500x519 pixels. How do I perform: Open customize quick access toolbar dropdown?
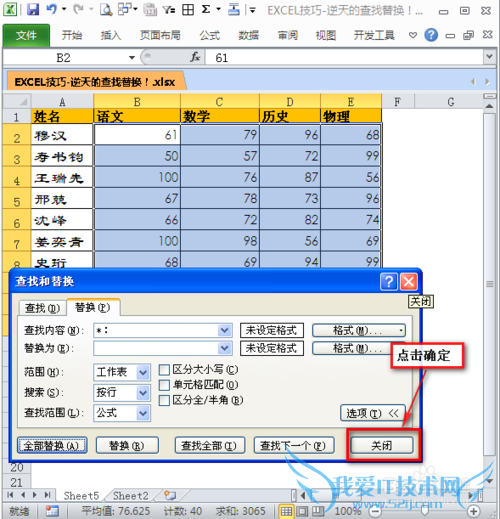click(252, 10)
